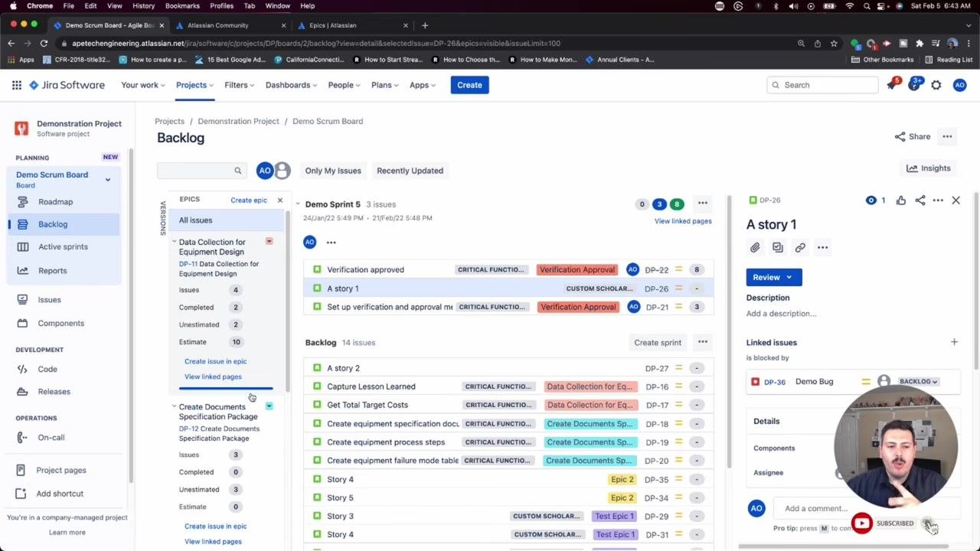Switch Demo Scrum Board dropdown
The height and width of the screenshot is (551, 980).
pyautogui.click(x=108, y=179)
